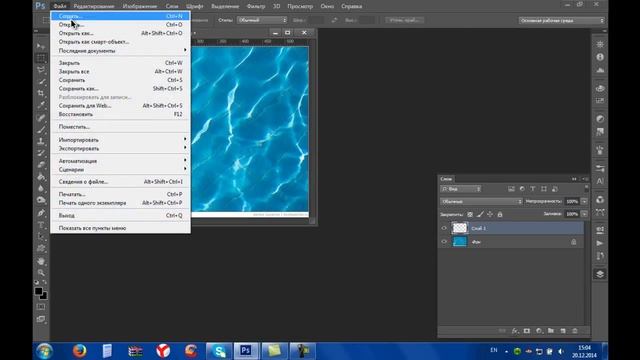Expand Экспортировать submenu
Image resolution: width=640 pixels, height=360 pixels.
(120, 149)
